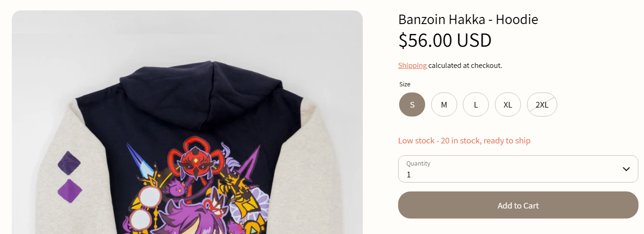Screen dimensions: 644x234
Task: Click the $56.00 USD price
Action: pos(445,41)
